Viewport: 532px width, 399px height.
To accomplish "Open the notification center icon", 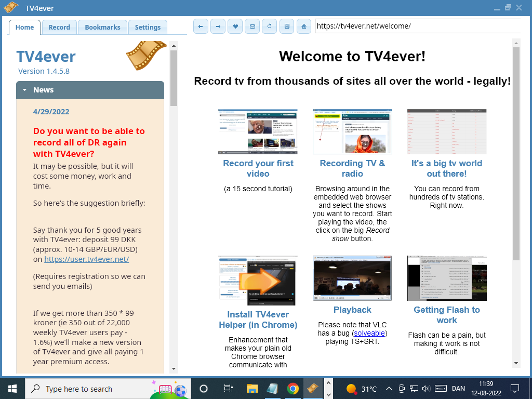I will [x=515, y=389].
